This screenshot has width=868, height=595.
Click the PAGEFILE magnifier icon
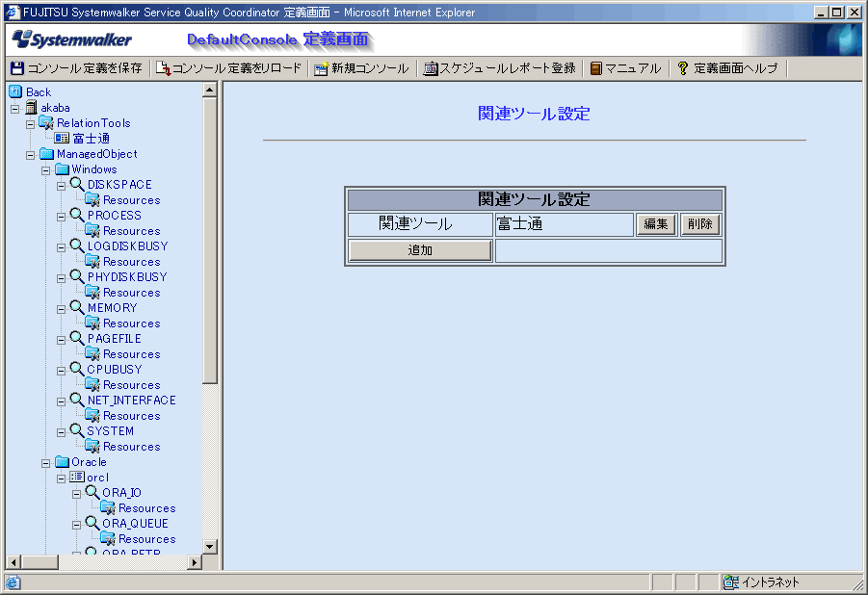point(77,338)
